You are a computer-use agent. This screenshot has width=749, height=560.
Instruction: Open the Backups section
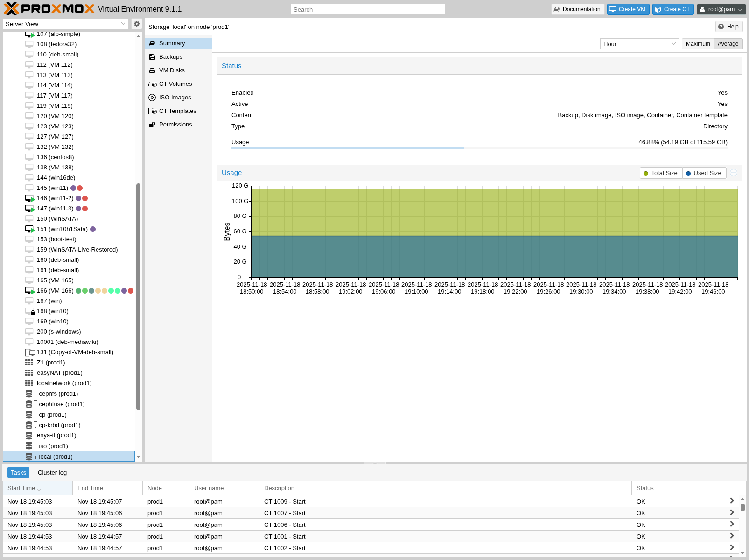pyautogui.click(x=178, y=57)
